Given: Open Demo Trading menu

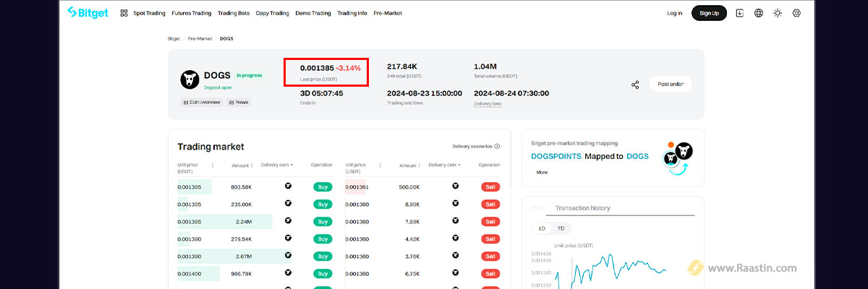Looking at the screenshot, I should pos(313,13).
